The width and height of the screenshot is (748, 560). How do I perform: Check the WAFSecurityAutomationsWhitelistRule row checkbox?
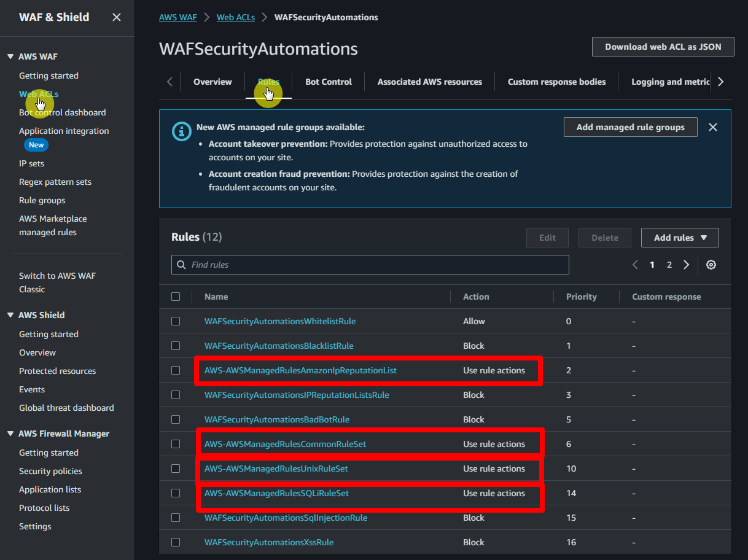tap(176, 321)
